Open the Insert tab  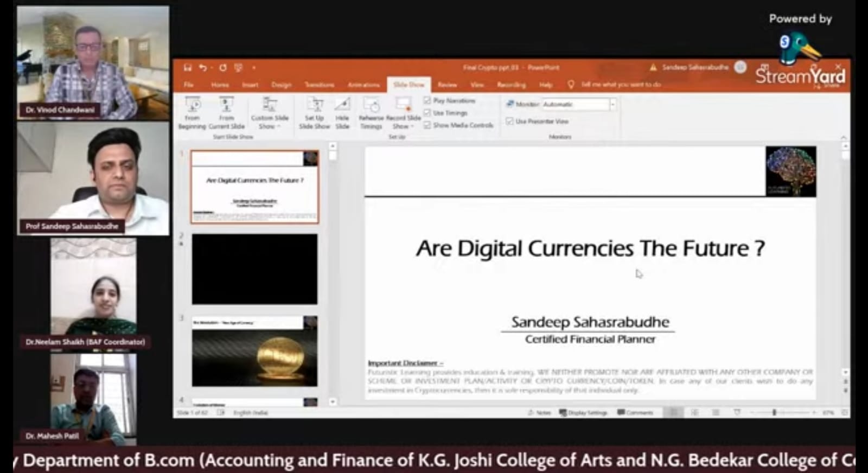[x=250, y=85]
